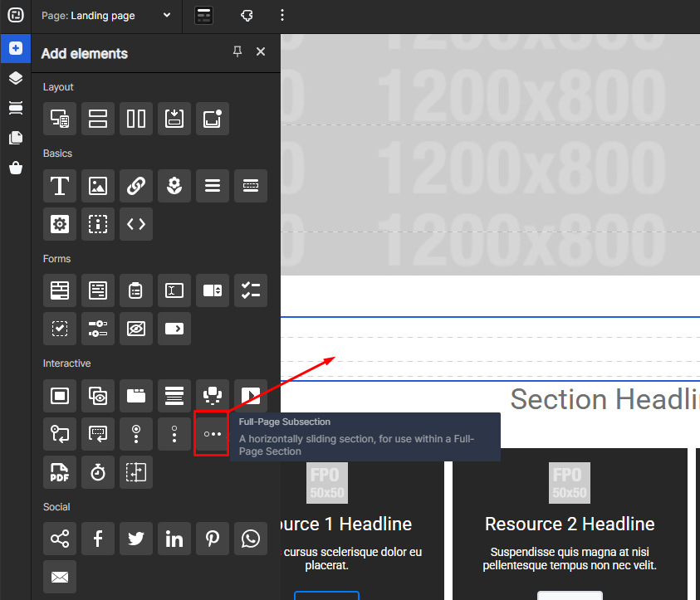Close the Add elements panel
The height and width of the screenshot is (600, 700).
[261, 51]
